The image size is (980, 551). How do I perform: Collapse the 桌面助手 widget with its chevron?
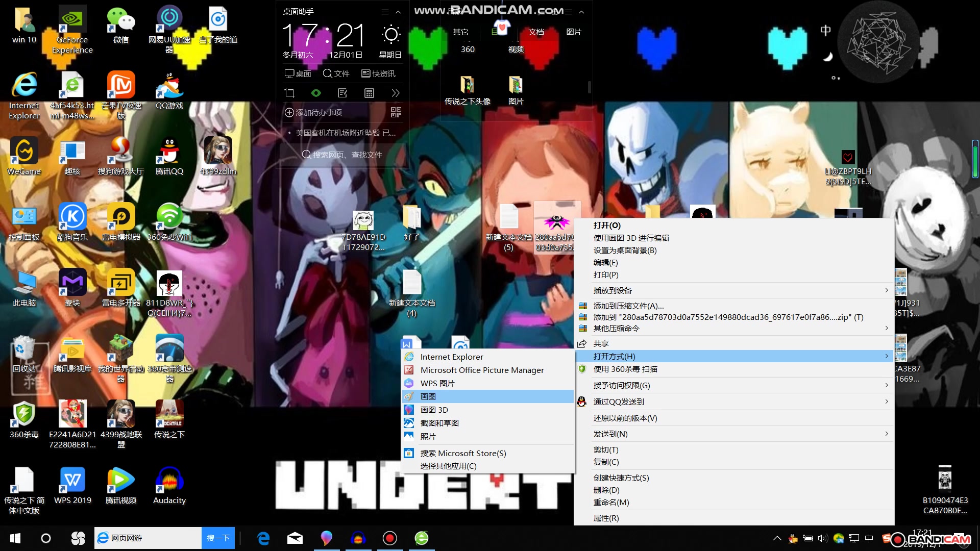point(398,12)
